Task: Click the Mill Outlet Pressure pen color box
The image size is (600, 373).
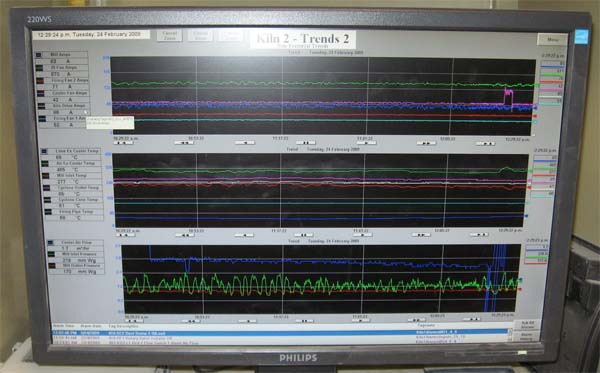Action: [52, 265]
